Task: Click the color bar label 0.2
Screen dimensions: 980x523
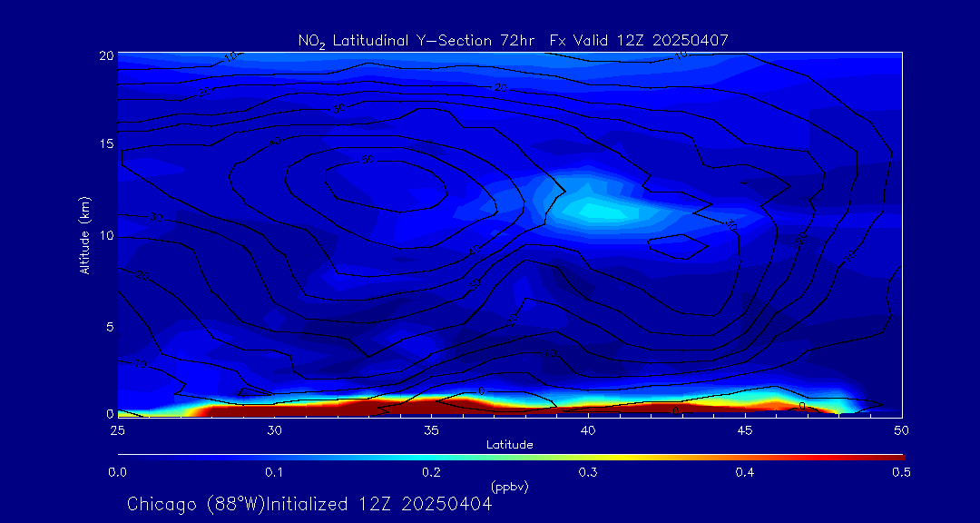Action: point(431,472)
